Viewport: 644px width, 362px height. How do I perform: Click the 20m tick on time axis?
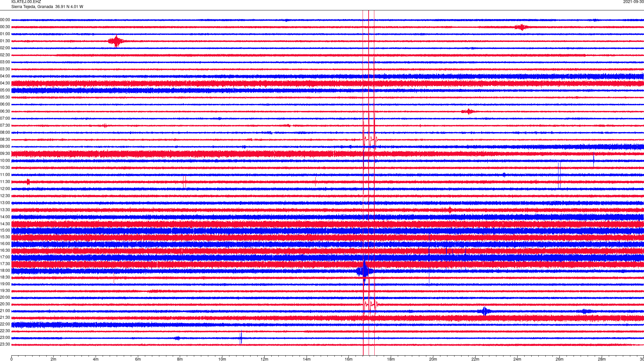tap(433, 359)
